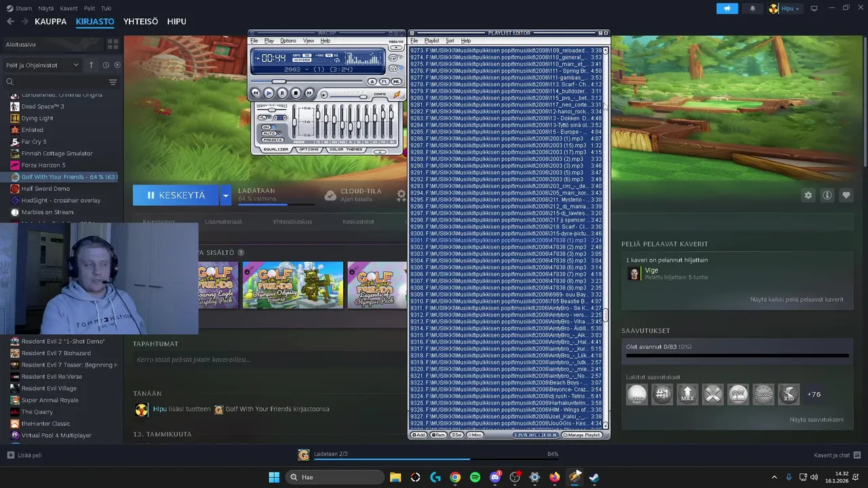Open the Playlist Editor Sort menu
The image size is (868, 488).
point(450,41)
